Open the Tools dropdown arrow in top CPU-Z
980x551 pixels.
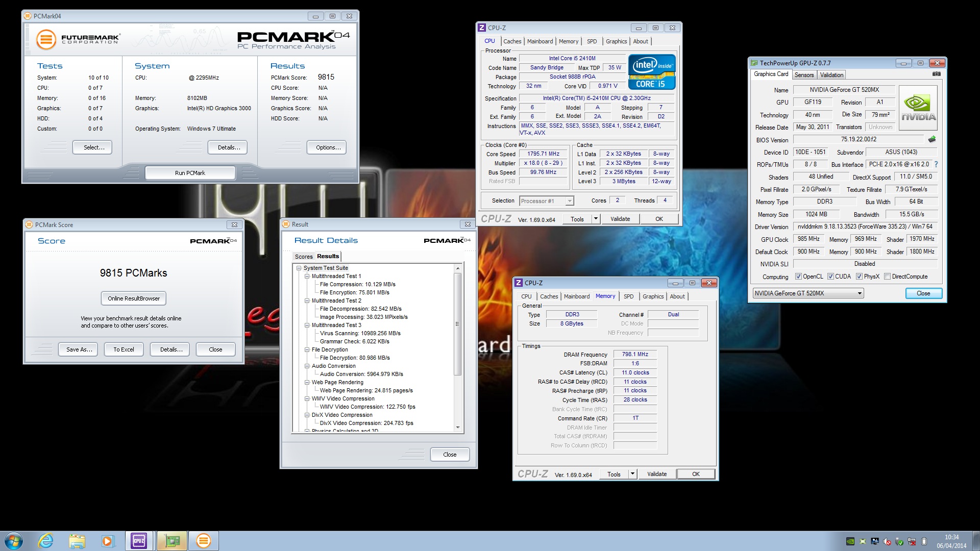[x=595, y=219]
